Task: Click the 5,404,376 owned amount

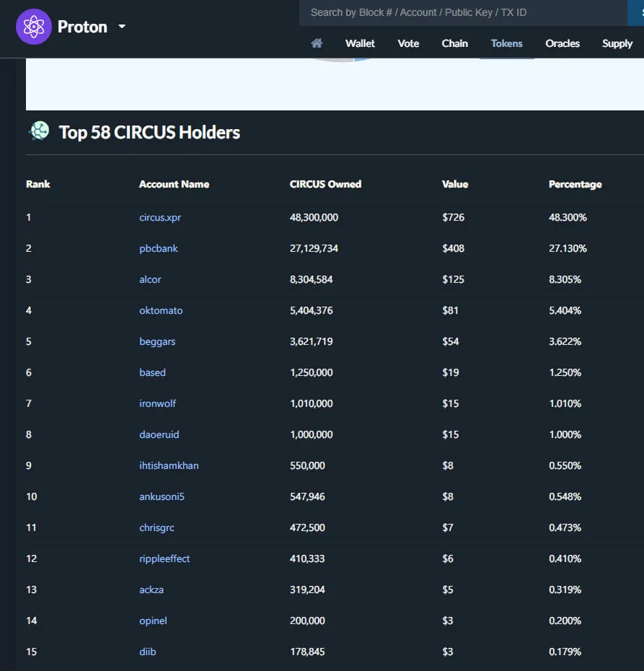Action: tap(312, 311)
